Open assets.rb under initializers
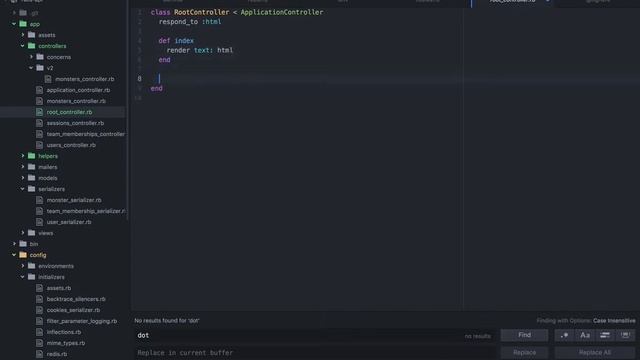 coord(58,288)
